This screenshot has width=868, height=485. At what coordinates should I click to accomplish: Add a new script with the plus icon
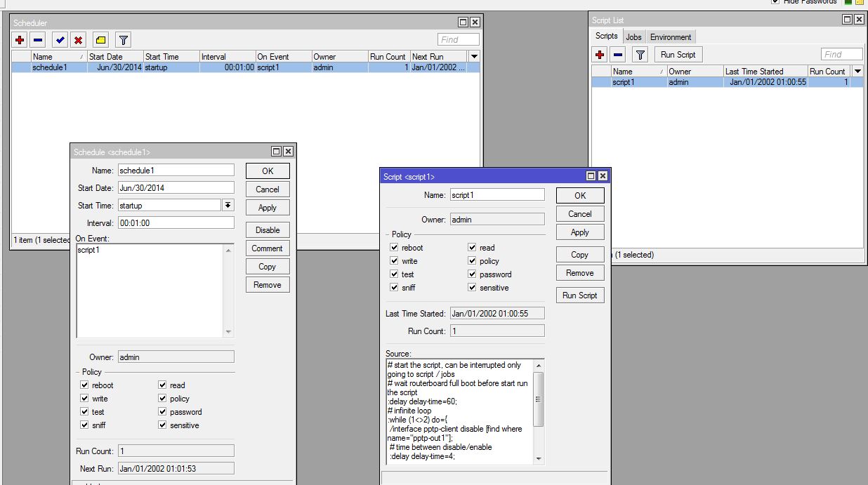pos(600,54)
